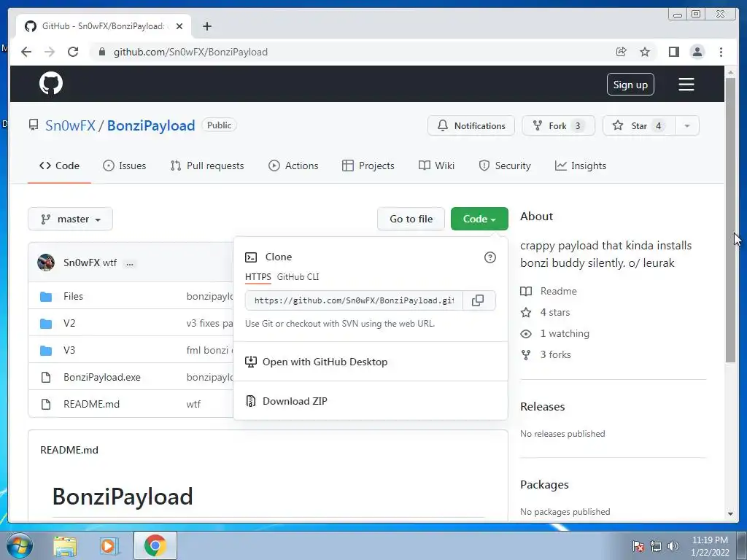Click the share page icon in address bar

tap(622, 52)
